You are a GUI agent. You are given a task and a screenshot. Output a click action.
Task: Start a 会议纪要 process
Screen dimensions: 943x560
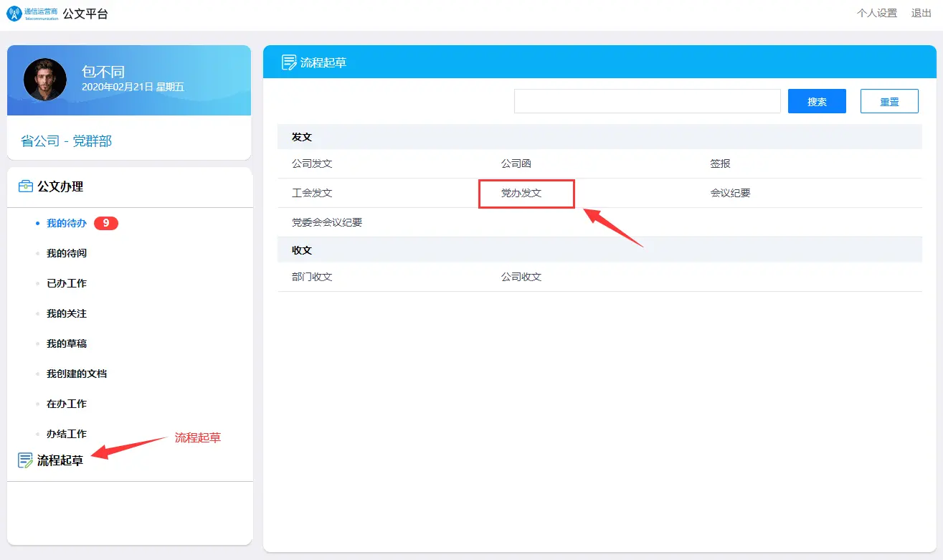click(731, 193)
